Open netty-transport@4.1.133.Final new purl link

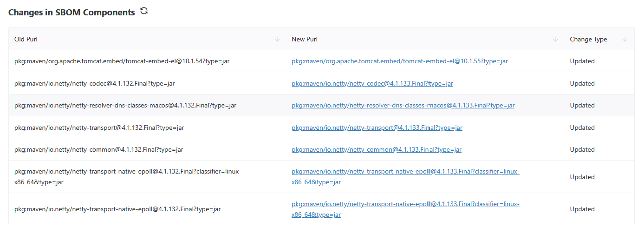point(377,127)
